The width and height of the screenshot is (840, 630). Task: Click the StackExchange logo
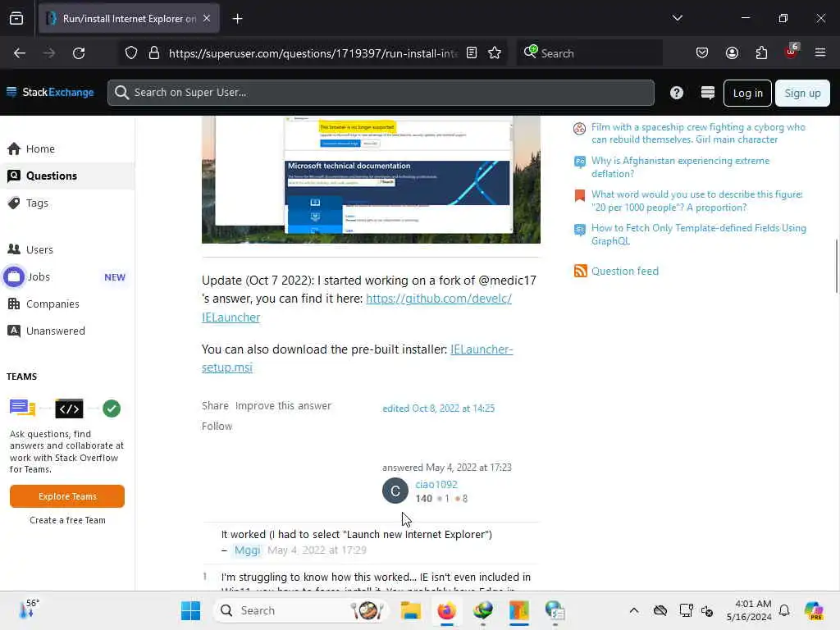50,92
